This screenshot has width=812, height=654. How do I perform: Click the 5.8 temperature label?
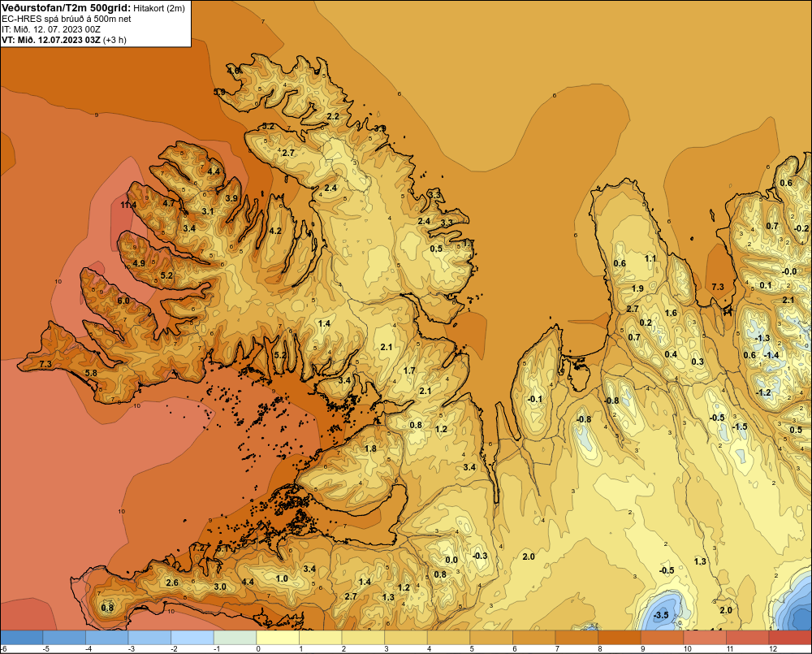91,373
